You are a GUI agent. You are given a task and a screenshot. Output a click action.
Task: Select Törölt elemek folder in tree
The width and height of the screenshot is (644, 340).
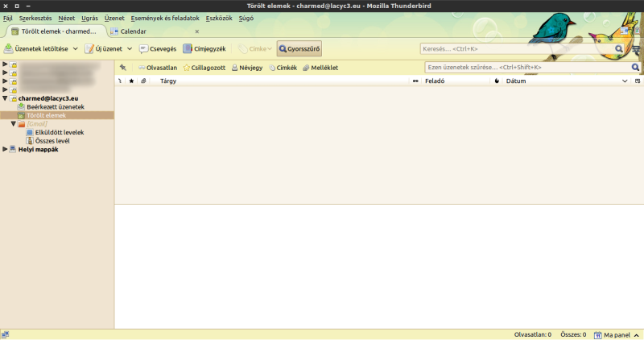tap(46, 115)
